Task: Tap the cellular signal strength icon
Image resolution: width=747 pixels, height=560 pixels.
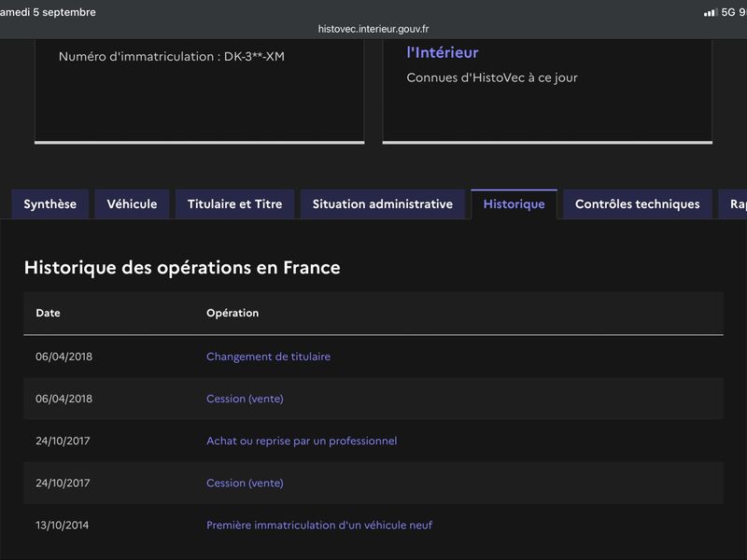Action: point(711,12)
